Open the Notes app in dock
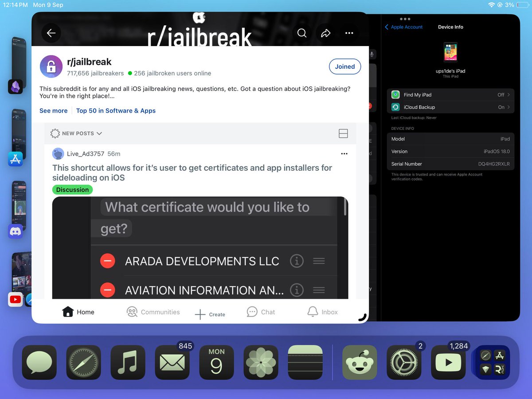 [305, 362]
